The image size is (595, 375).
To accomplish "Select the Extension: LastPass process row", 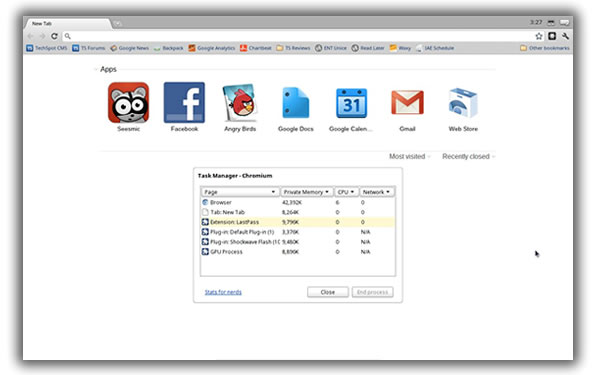I will click(298, 222).
